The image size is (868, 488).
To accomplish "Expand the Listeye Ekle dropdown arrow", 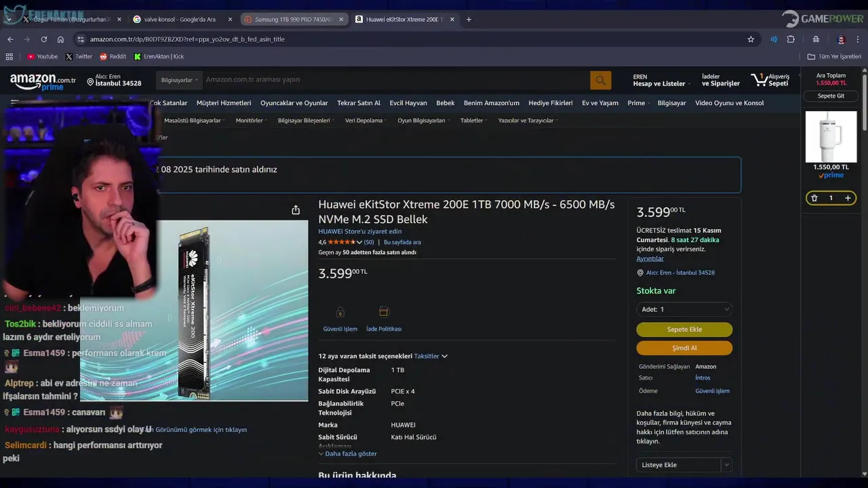I will pos(727,465).
